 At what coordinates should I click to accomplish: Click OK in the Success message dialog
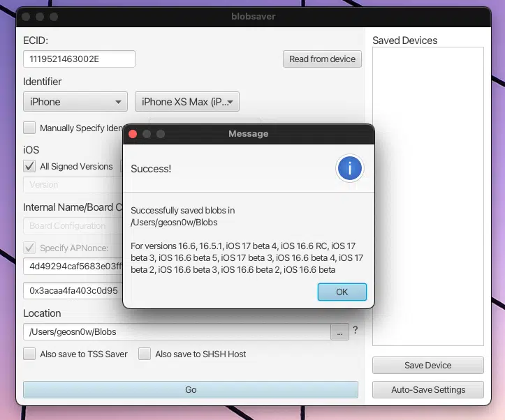(342, 292)
